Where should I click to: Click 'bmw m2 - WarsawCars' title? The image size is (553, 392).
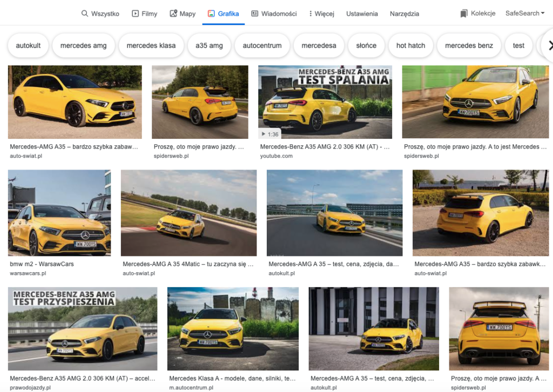coord(42,263)
